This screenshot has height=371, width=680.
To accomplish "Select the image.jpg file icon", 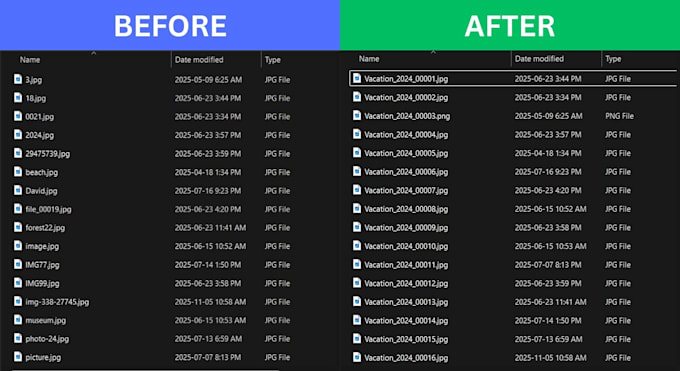I will 18,246.
